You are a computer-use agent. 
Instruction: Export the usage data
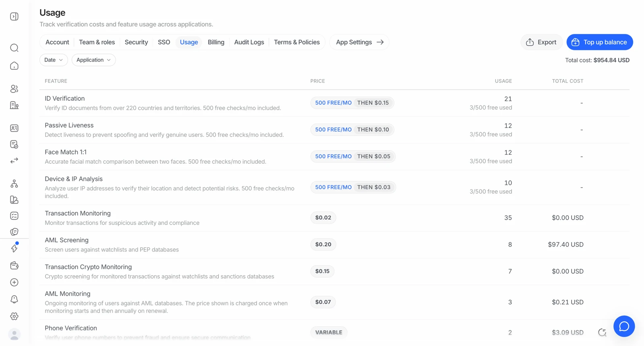[541, 42]
